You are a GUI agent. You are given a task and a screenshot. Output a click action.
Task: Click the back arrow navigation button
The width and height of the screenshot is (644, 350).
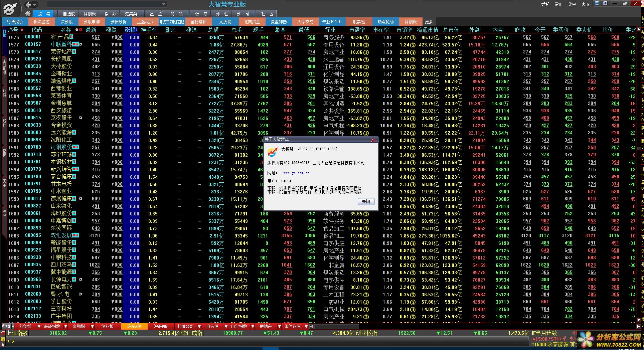28,5
